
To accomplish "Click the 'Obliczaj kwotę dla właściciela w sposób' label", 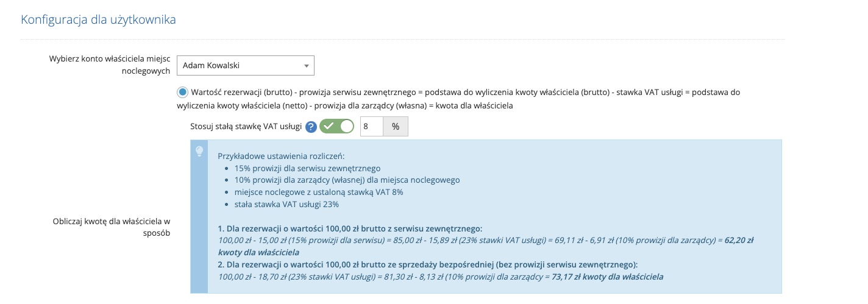I will point(111,227).
